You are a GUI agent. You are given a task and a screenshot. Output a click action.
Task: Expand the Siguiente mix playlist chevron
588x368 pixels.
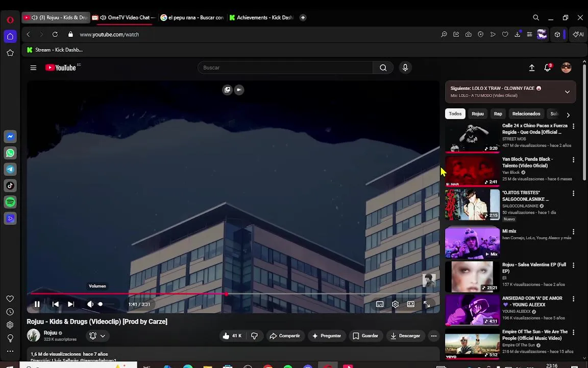(x=568, y=92)
